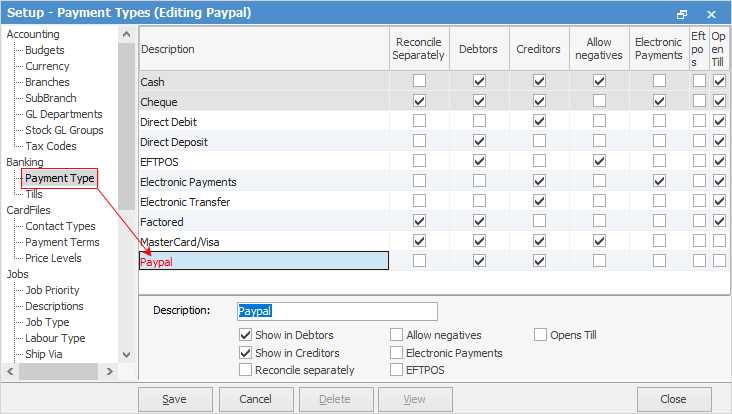732x414 pixels.
Task: Open Descriptions under Jobs
Action: 54,306
